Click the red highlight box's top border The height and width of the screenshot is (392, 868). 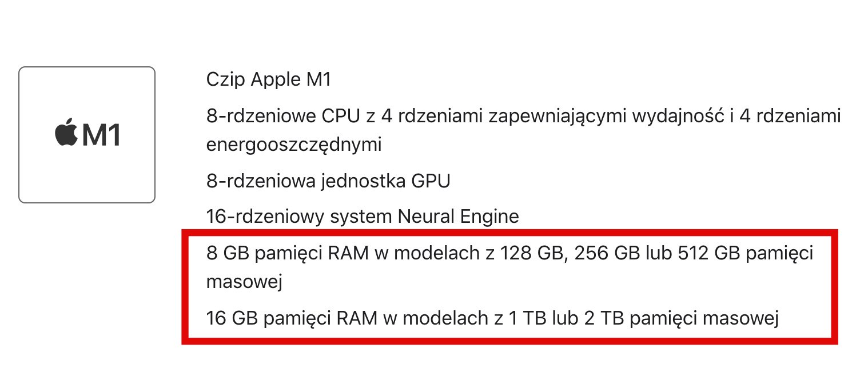pyautogui.click(x=509, y=232)
